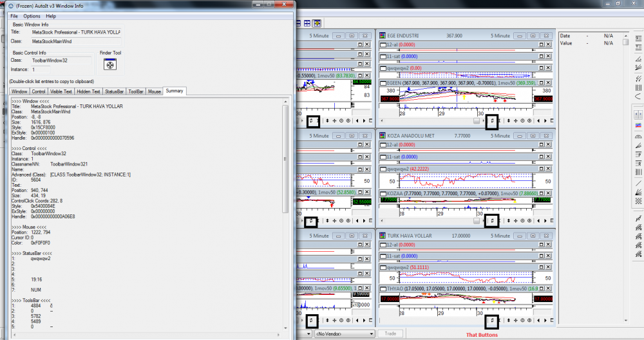Toggle the 11-sat box in TURK HAVA YOLLAR chart
This screenshot has width=644, height=340.
pyautogui.click(x=383, y=256)
